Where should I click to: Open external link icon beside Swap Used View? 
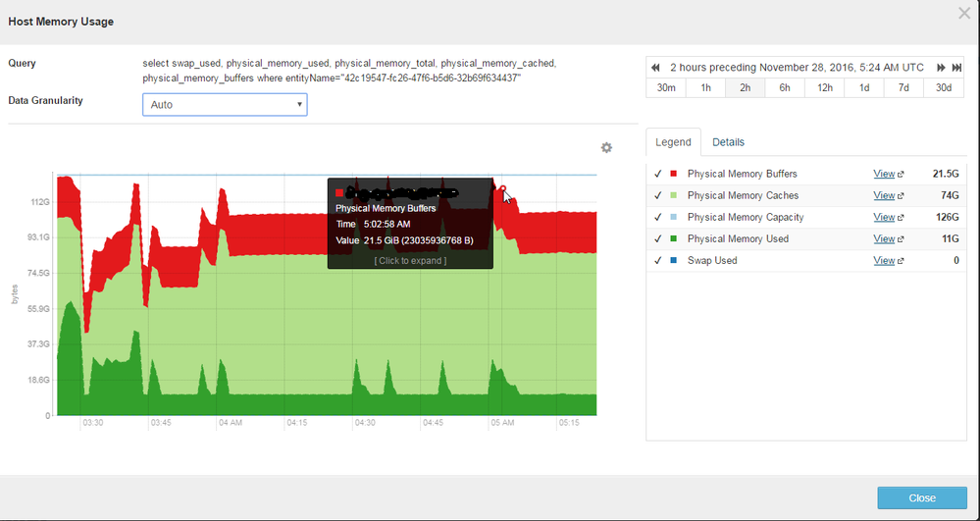[901, 261]
